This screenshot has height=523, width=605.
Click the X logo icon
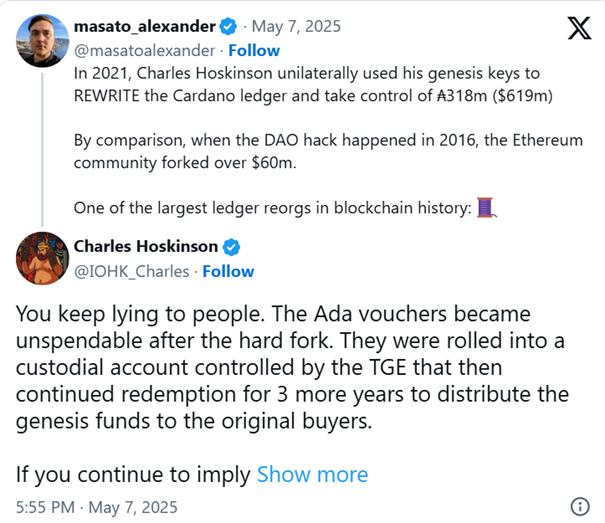pyautogui.click(x=579, y=28)
